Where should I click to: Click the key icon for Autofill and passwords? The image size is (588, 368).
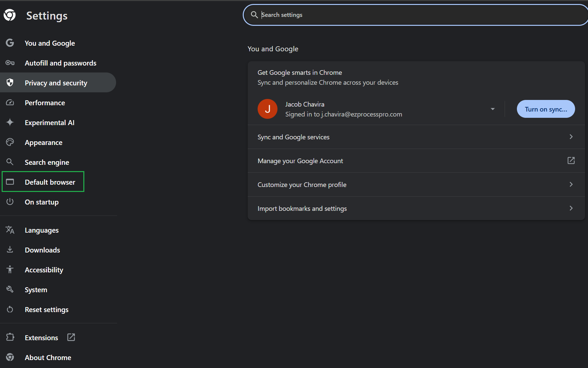(x=10, y=63)
